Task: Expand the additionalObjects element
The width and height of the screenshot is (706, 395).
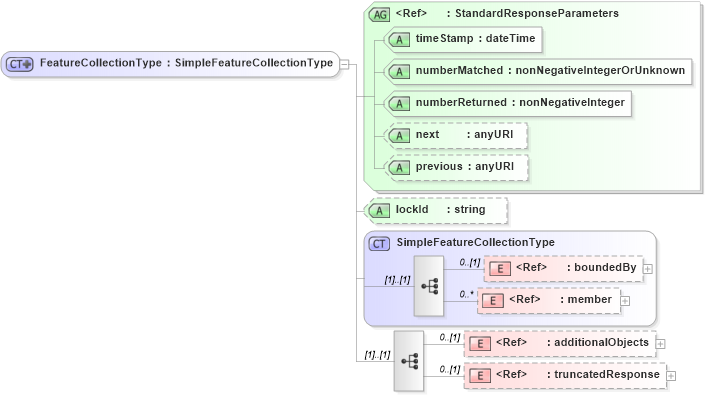Action: (661, 344)
